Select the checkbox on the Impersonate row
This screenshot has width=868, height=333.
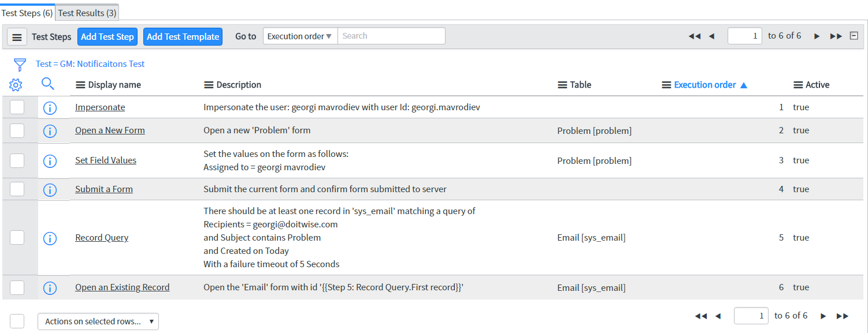click(x=17, y=106)
